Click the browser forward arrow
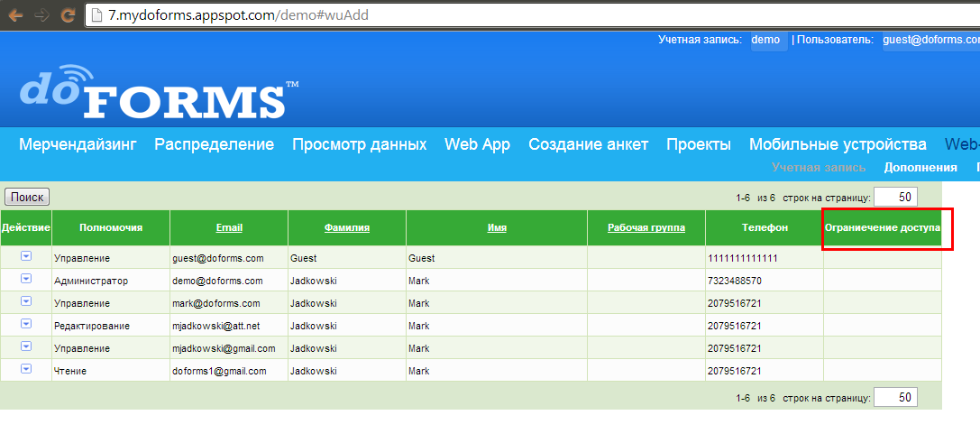Image resolution: width=980 pixels, height=443 pixels. (41, 15)
